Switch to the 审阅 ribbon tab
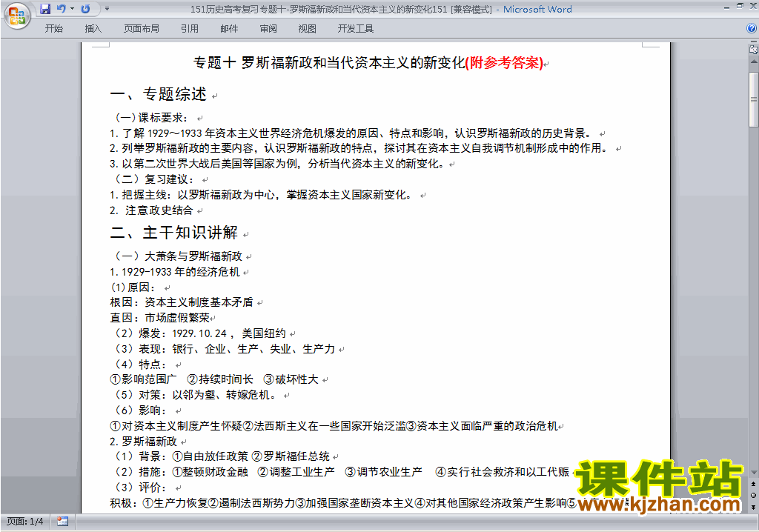The width and height of the screenshot is (759, 532). 268,29
